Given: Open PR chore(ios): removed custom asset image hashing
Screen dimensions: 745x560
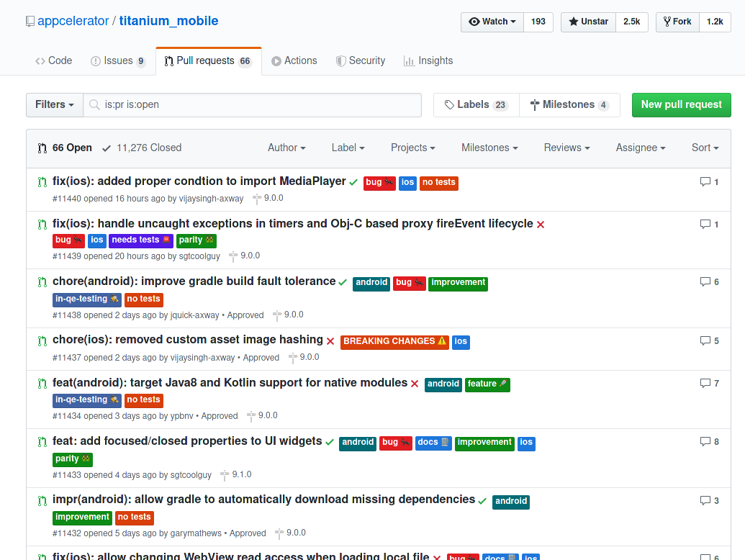Looking at the screenshot, I should point(188,340).
